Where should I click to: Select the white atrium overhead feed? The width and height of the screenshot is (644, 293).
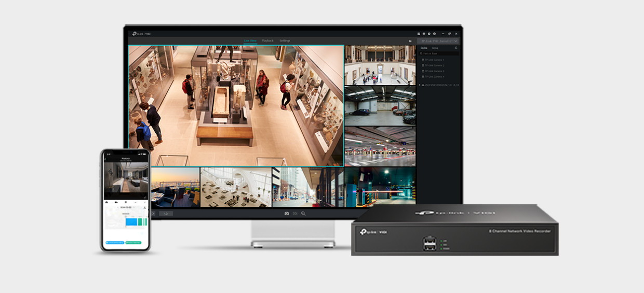(x=236, y=187)
